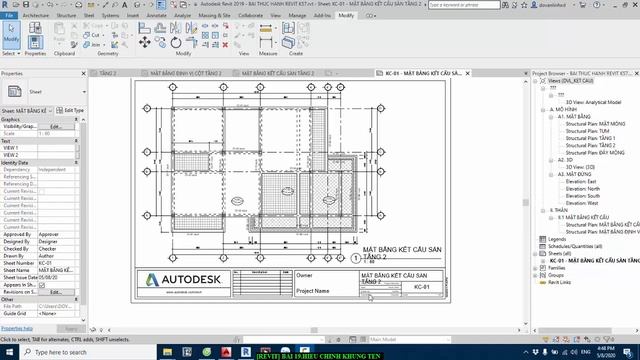This screenshot has height=360, width=640.
Task: Click the red Delete icon
Action: 225,44
